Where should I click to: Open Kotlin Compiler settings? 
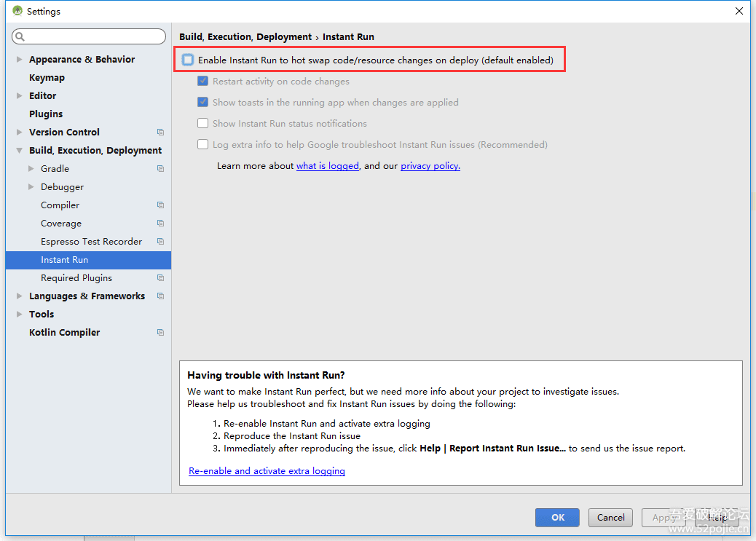pyautogui.click(x=65, y=332)
